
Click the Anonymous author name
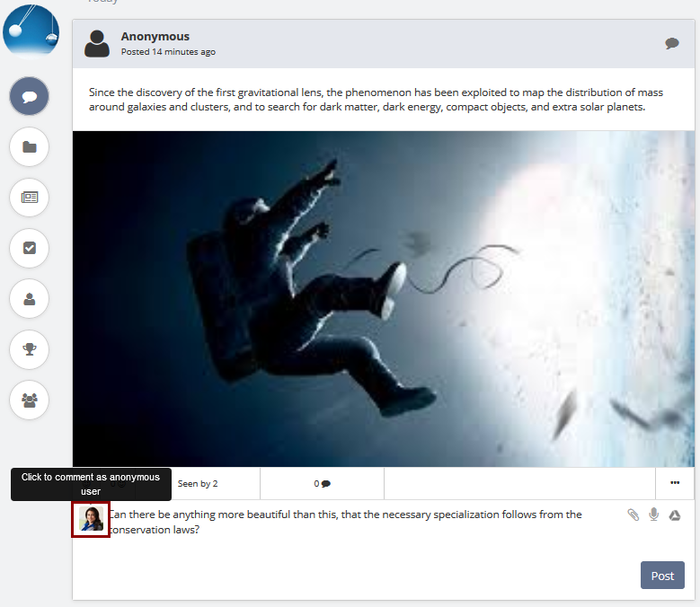(155, 36)
